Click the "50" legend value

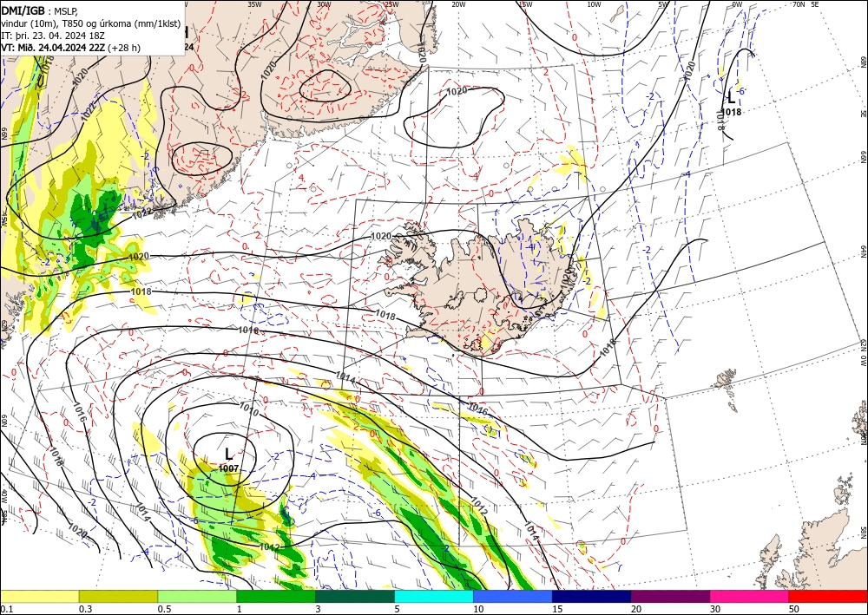click(794, 609)
